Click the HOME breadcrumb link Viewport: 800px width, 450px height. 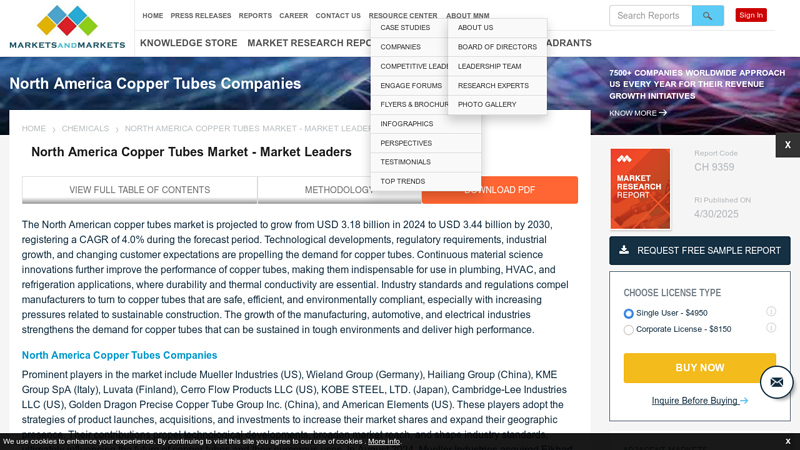tap(34, 129)
